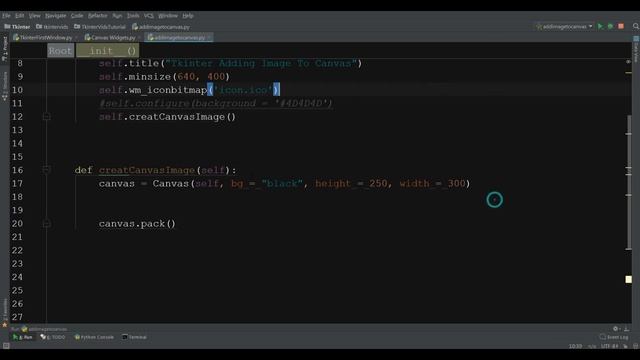Click the cursor position indicator 10:39
This screenshot has height=360, width=640.
(x=576, y=346)
